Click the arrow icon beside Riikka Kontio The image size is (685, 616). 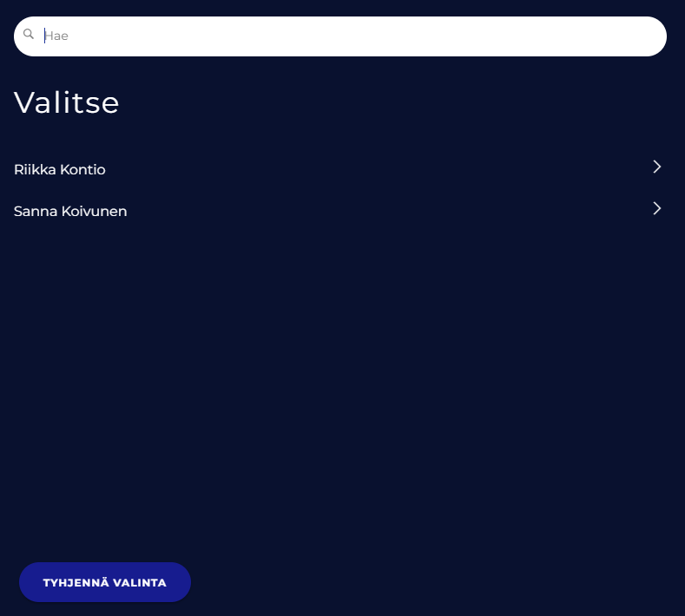657,167
